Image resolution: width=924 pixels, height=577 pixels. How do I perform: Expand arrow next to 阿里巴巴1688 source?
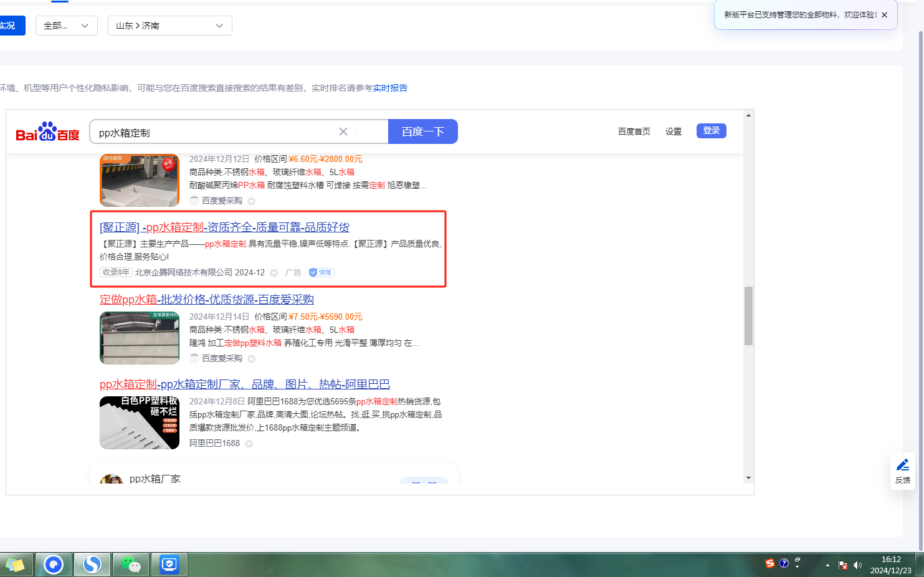[249, 444]
